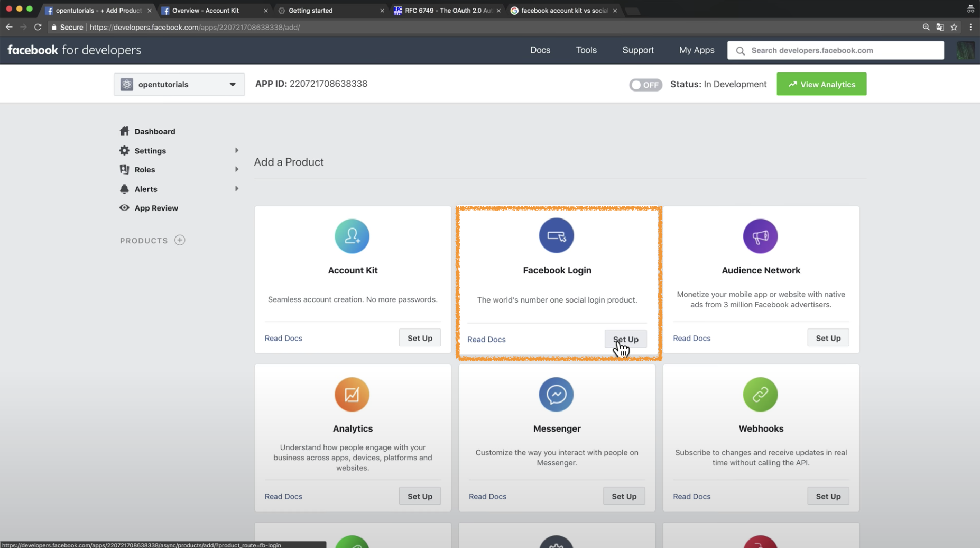This screenshot has height=548, width=980.
Task: Open the browser zoom magnifier icon
Action: [926, 27]
